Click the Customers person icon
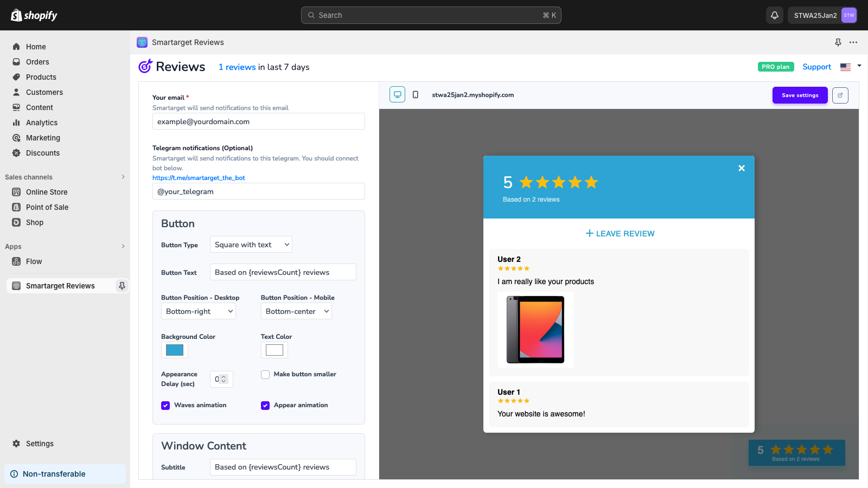 point(16,92)
